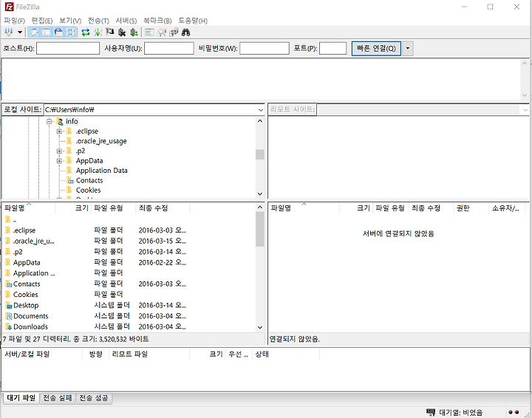This screenshot has height=418, width=532.
Task: Open the 도움말(H) menu
Action: coord(193,21)
